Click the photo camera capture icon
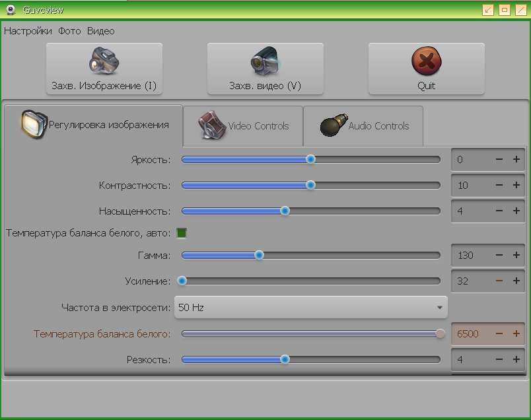Image resolution: width=531 pixels, height=420 pixels. 104,61
